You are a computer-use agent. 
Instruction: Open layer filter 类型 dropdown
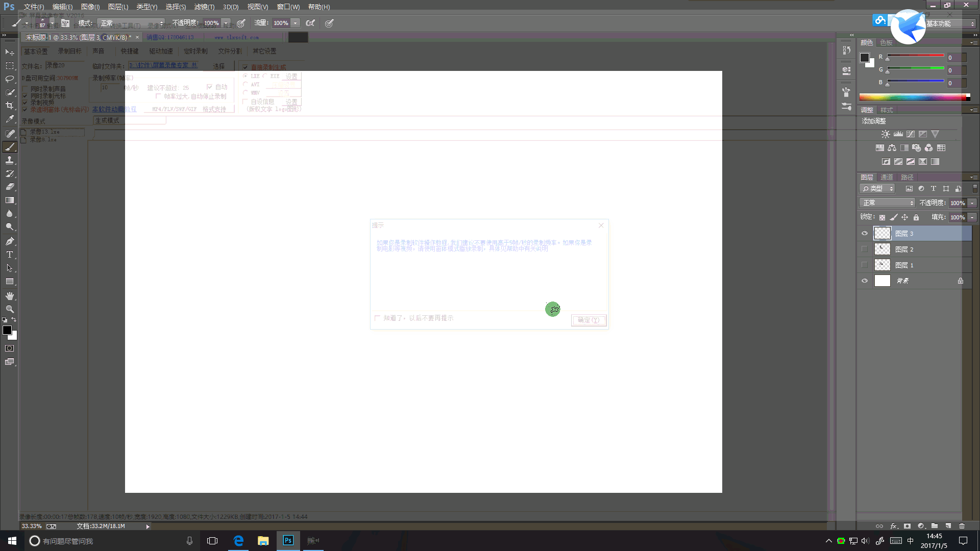(x=877, y=189)
